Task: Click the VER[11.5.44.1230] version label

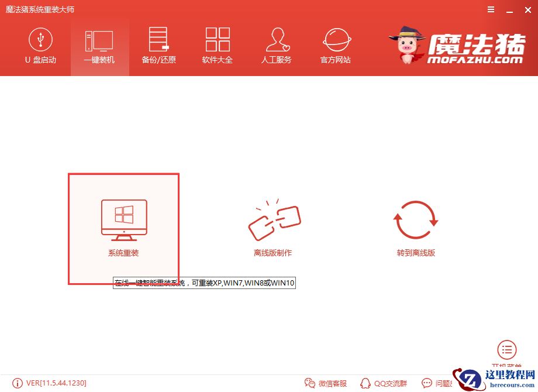Action: tap(56, 383)
